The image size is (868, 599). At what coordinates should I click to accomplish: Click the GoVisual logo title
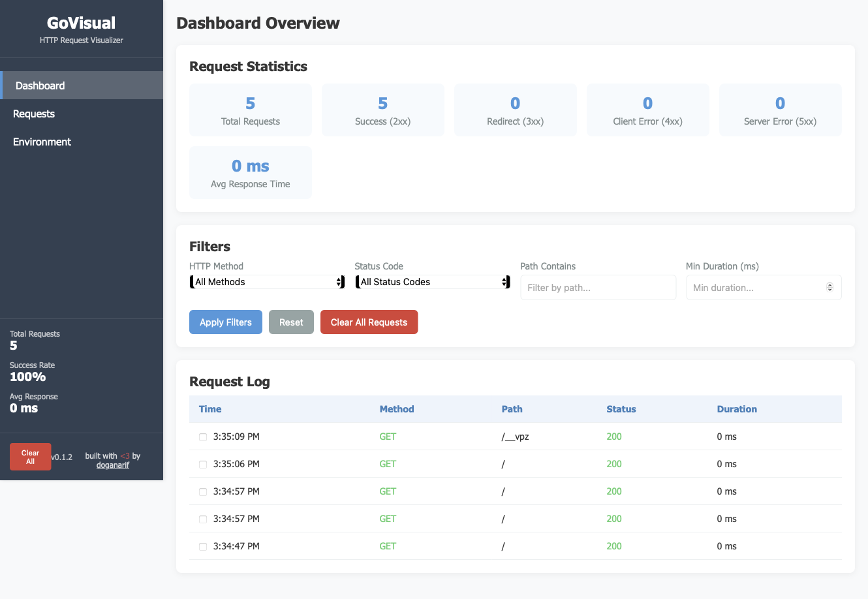pyautogui.click(x=82, y=23)
